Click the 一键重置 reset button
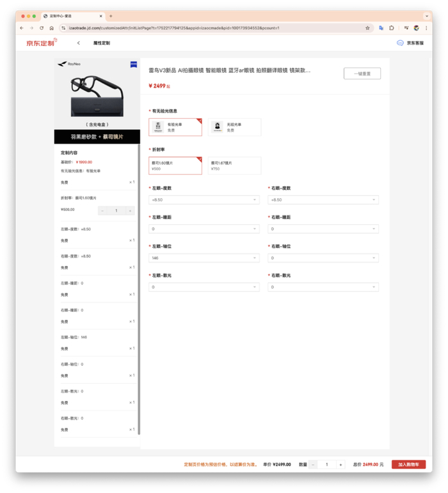The image size is (448, 493). coord(362,74)
